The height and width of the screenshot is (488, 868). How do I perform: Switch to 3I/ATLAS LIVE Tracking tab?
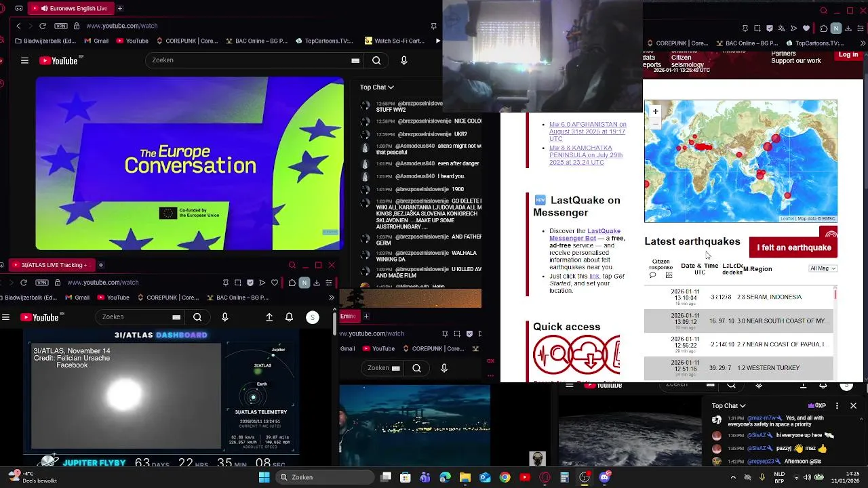point(52,265)
